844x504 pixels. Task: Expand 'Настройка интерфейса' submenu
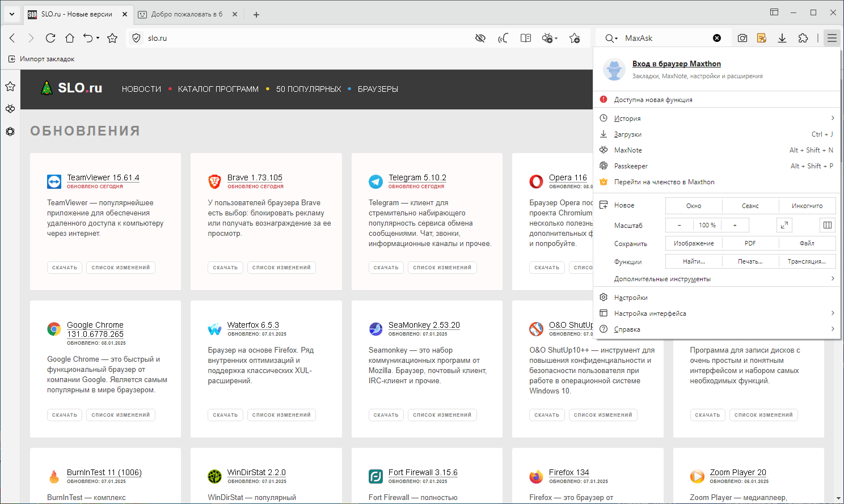(x=716, y=314)
